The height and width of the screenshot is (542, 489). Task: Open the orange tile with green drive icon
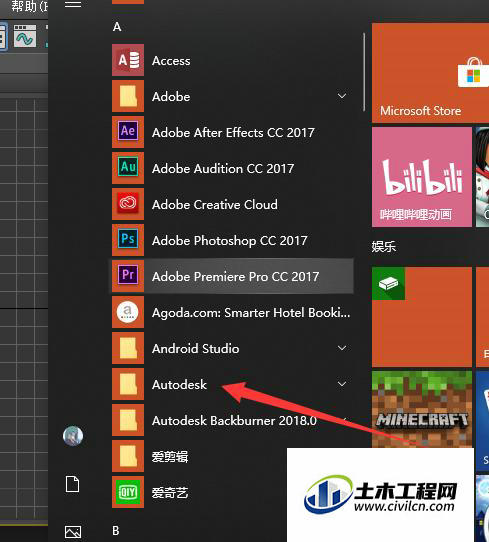point(422,317)
